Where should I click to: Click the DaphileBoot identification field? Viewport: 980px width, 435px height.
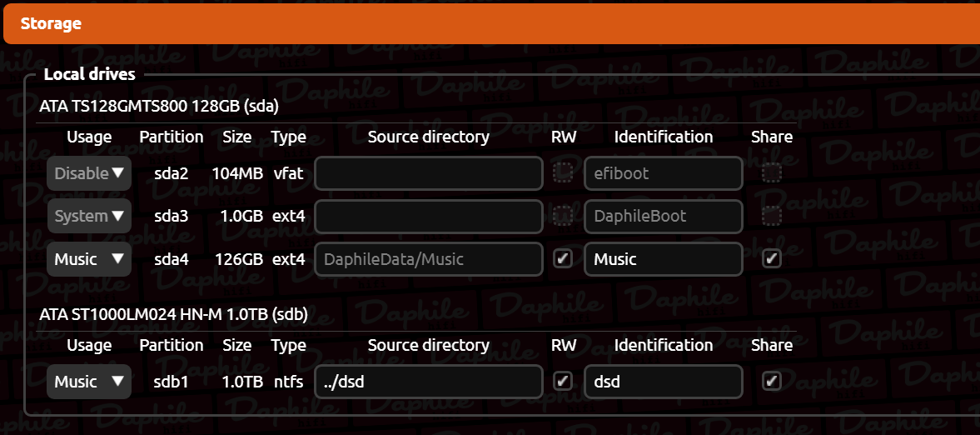click(663, 216)
